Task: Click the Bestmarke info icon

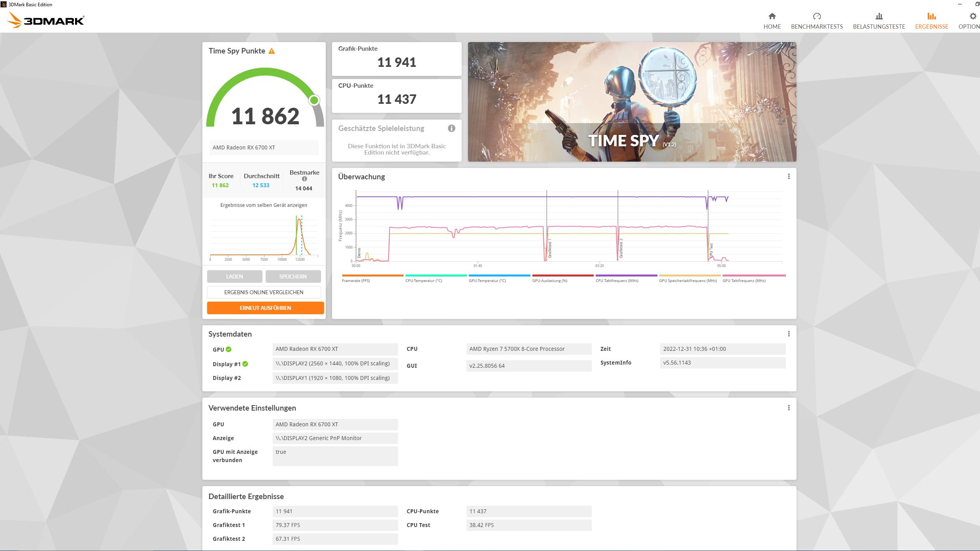Action: (304, 179)
